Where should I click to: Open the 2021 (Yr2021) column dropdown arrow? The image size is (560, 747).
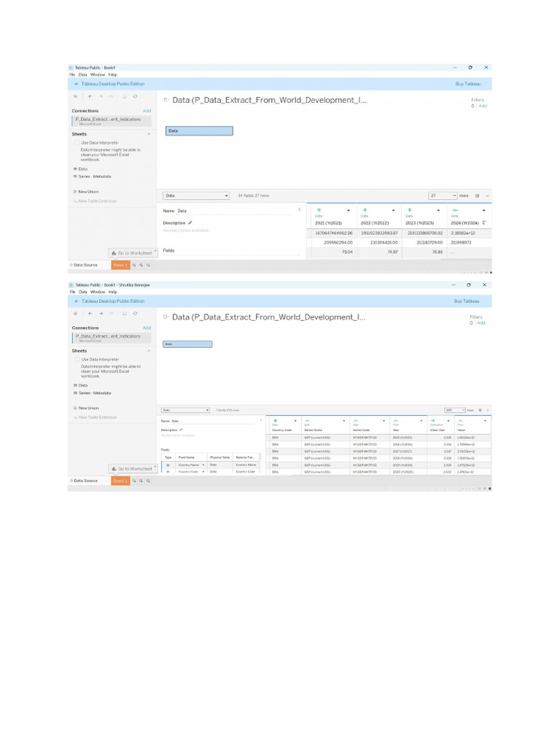(x=349, y=210)
